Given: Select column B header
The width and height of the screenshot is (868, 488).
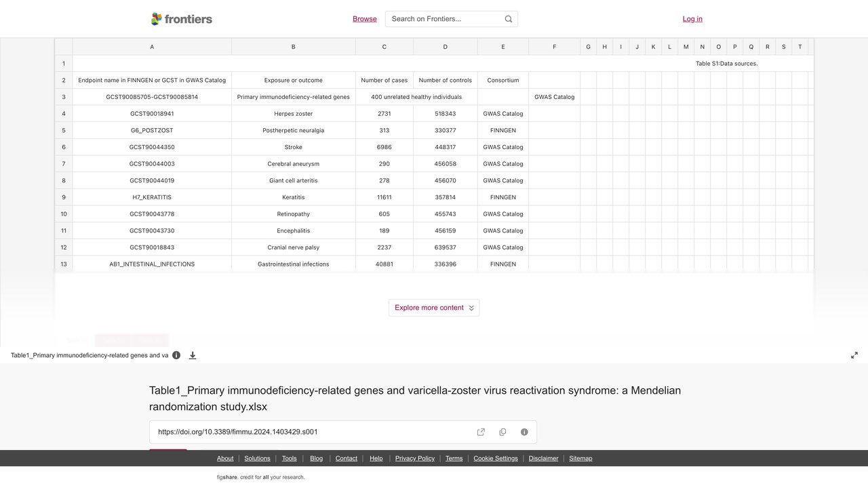Looking at the screenshot, I should coord(294,47).
